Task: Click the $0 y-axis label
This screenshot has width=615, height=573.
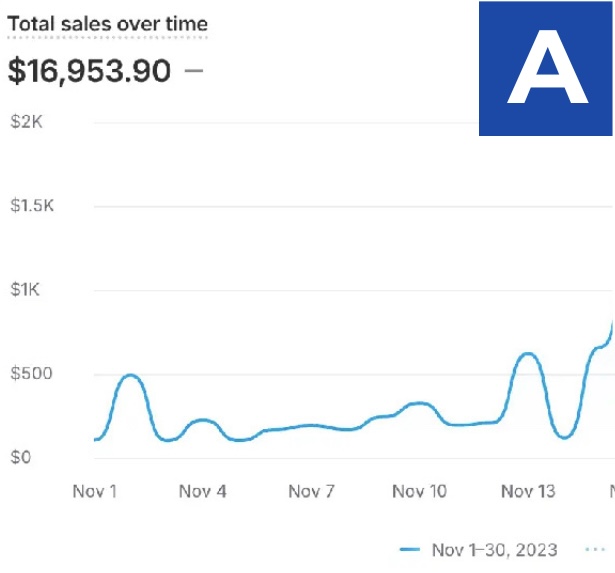Action: [20, 457]
